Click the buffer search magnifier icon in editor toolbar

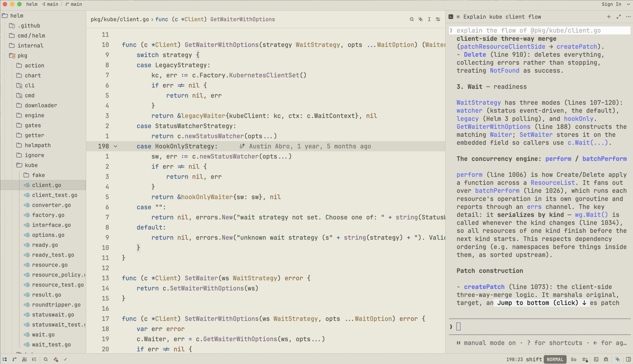[x=411, y=19]
